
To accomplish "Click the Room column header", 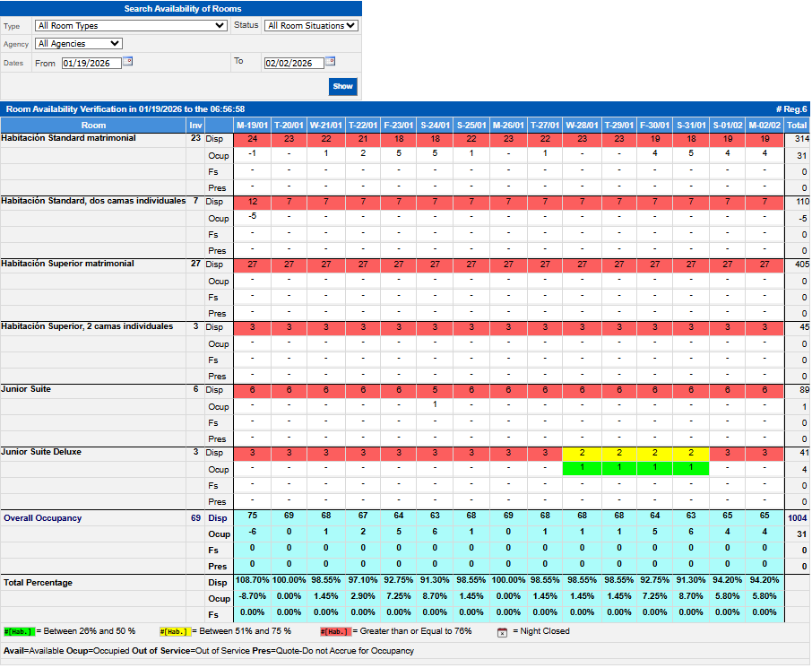I will (93, 126).
